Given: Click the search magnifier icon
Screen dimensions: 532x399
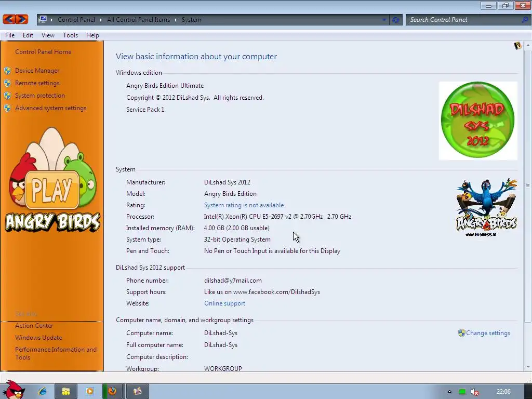Looking at the screenshot, I should pos(525,20).
